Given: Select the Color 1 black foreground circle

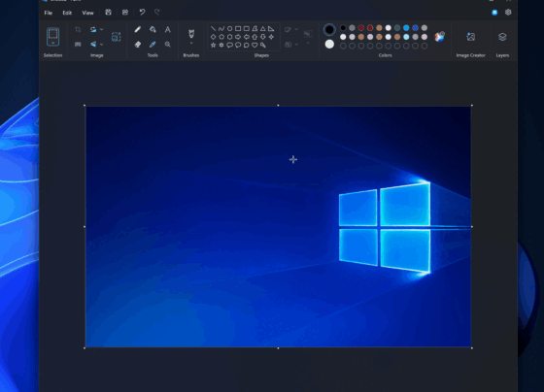Looking at the screenshot, I should [329, 29].
